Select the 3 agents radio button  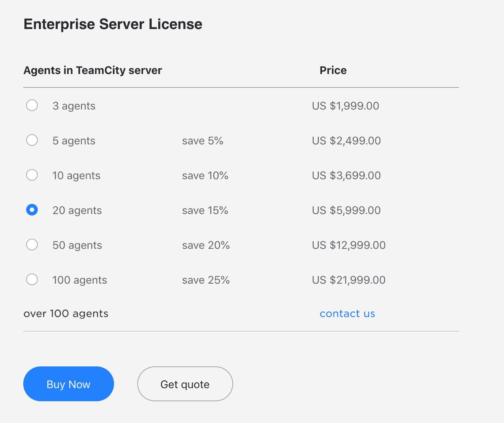pyautogui.click(x=32, y=105)
